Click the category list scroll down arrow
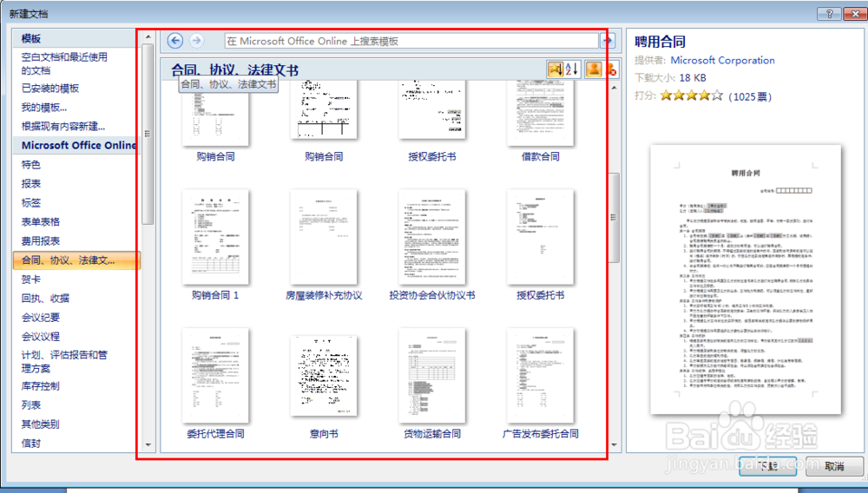868x493 pixels. (148, 444)
